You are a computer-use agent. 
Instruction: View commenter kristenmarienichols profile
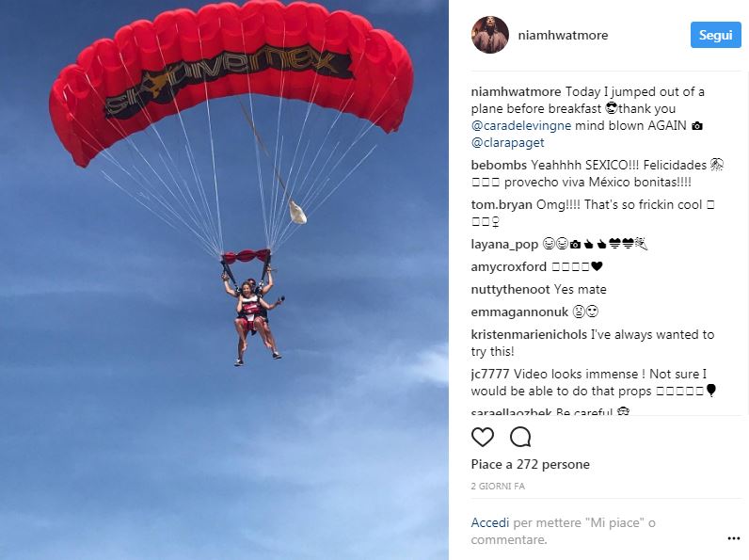point(529,334)
